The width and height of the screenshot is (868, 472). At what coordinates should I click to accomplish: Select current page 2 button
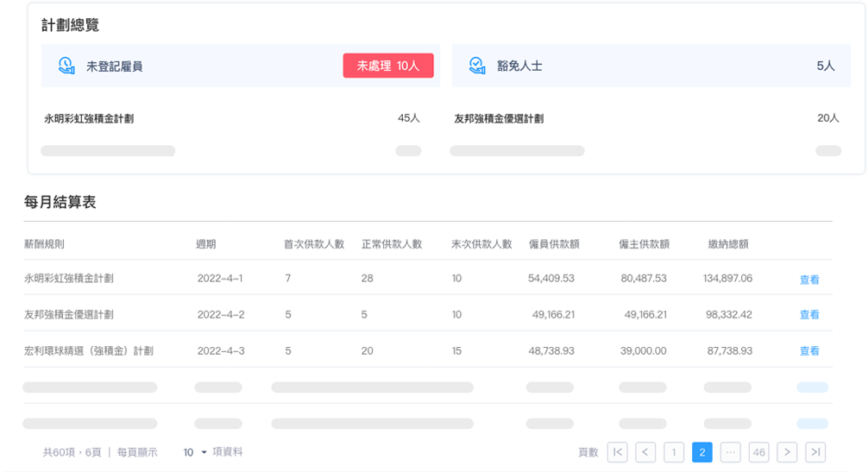[702, 452]
